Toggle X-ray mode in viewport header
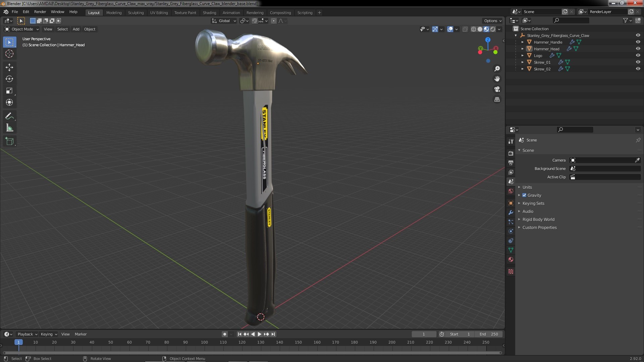This screenshot has height=362, width=644. coord(465,29)
